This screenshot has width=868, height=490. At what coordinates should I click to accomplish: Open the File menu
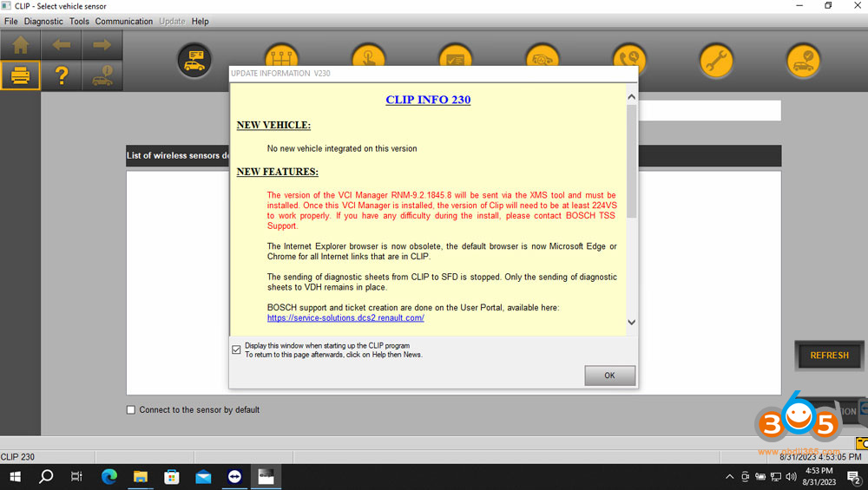[x=11, y=22]
